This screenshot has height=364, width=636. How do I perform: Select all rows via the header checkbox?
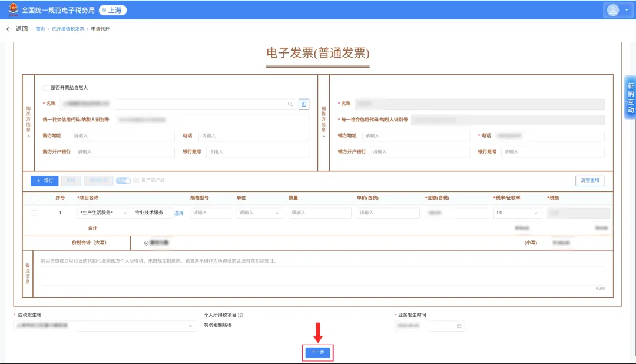click(35, 198)
